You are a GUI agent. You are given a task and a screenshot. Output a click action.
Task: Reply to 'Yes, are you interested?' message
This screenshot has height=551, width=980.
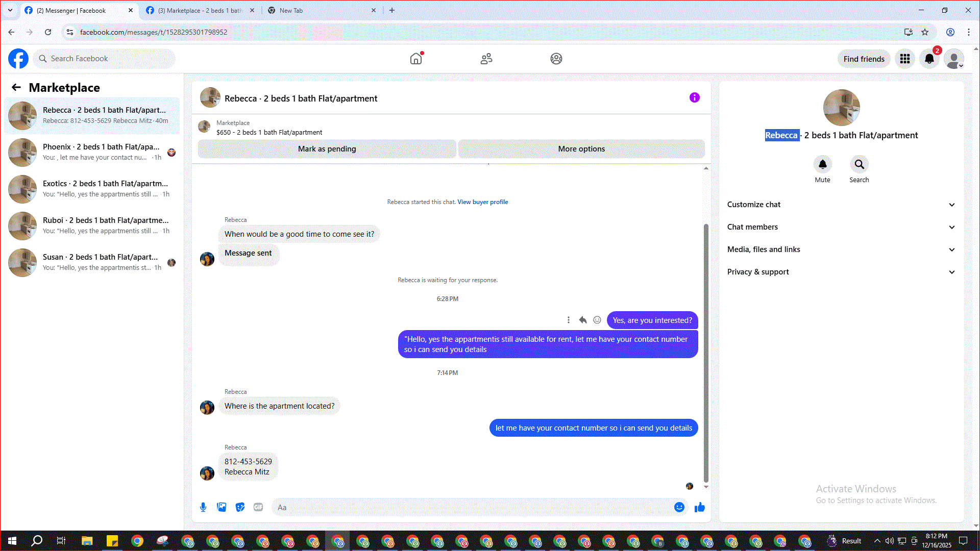(x=583, y=320)
